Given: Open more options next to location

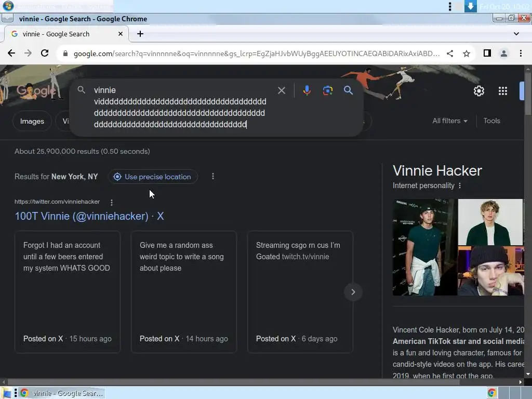Looking at the screenshot, I should [x=212, y=177].
